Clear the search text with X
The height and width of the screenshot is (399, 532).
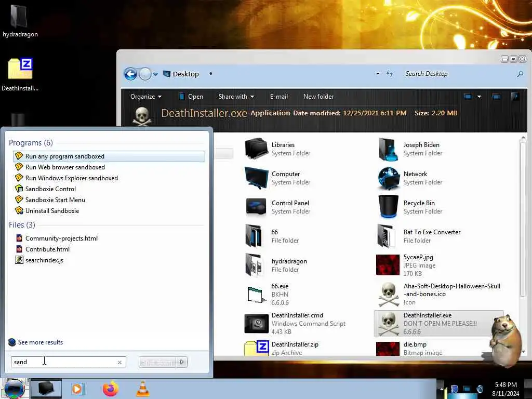coord(119,362)
